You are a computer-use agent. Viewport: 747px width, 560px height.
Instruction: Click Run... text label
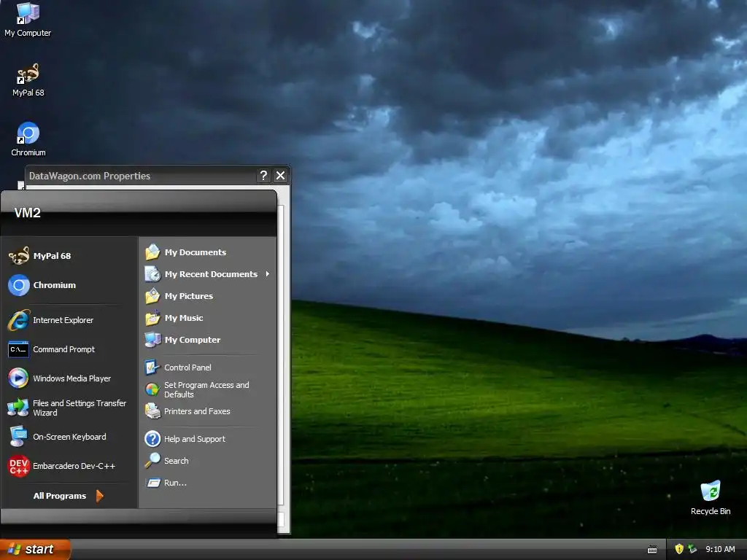pos(175,483)
